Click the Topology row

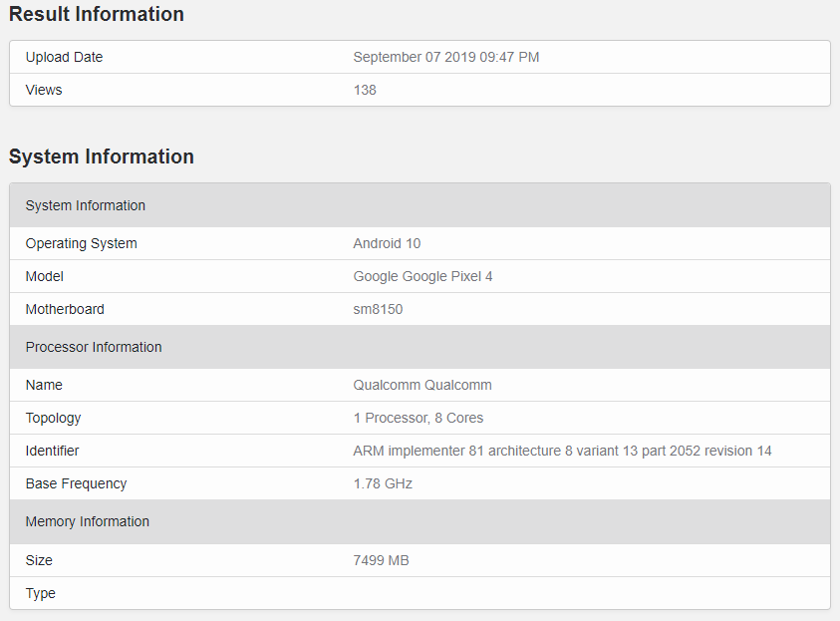click(x=53, y=418)
